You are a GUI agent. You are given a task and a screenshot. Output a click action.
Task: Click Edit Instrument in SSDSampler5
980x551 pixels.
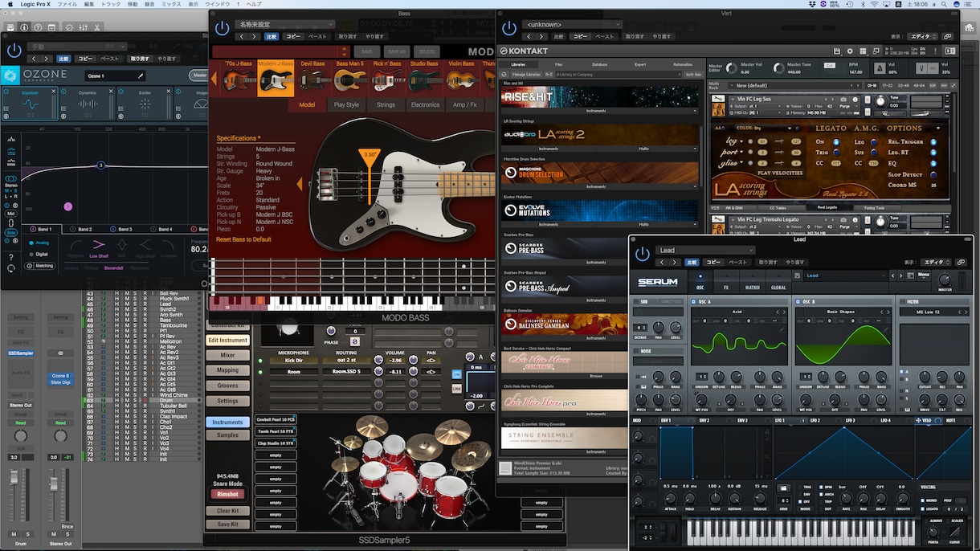[228, 340]
